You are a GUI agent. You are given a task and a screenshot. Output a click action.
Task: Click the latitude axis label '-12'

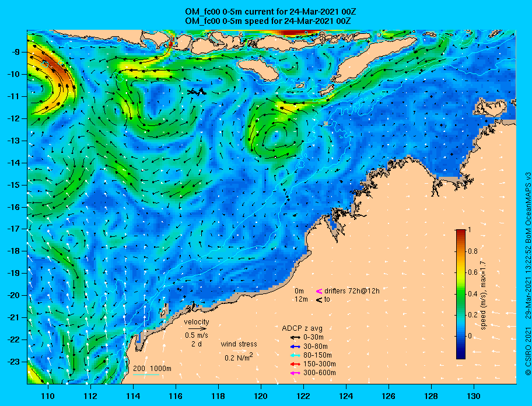click(x=14, y=119)
